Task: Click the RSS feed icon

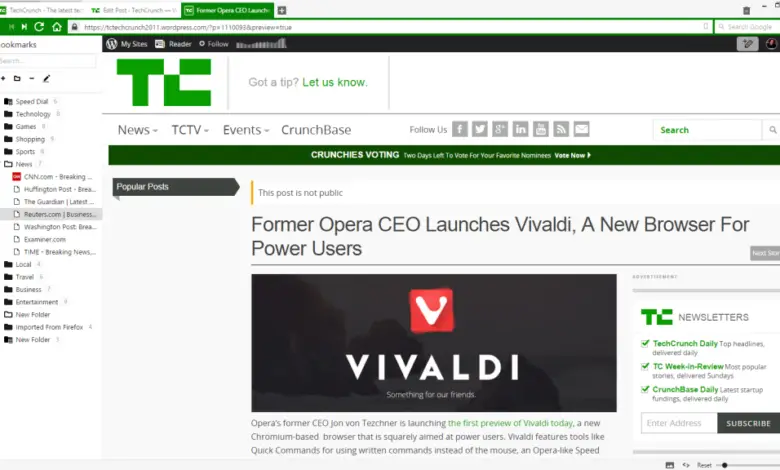Action: pyautogui.click(x=561, y=129)
